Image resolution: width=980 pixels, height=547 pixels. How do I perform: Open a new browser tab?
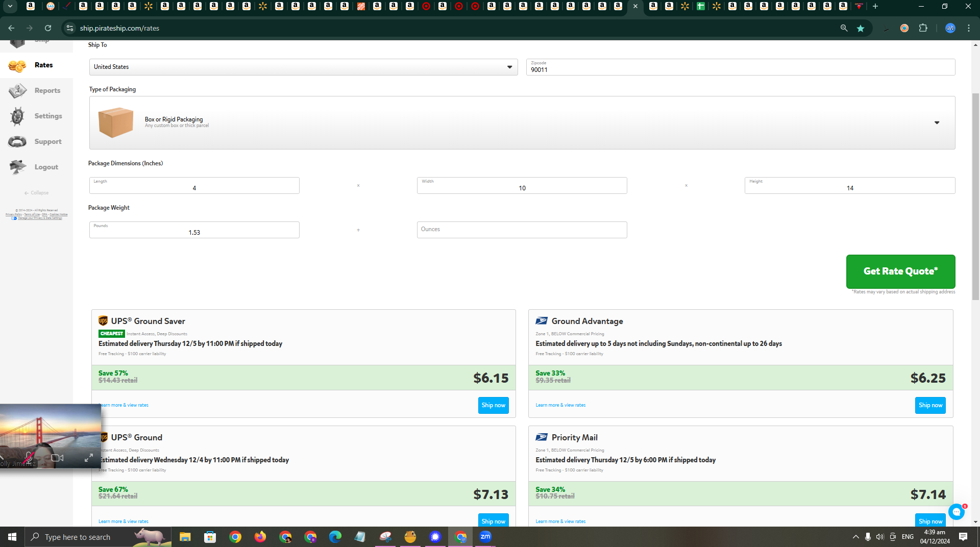[875, 6]
